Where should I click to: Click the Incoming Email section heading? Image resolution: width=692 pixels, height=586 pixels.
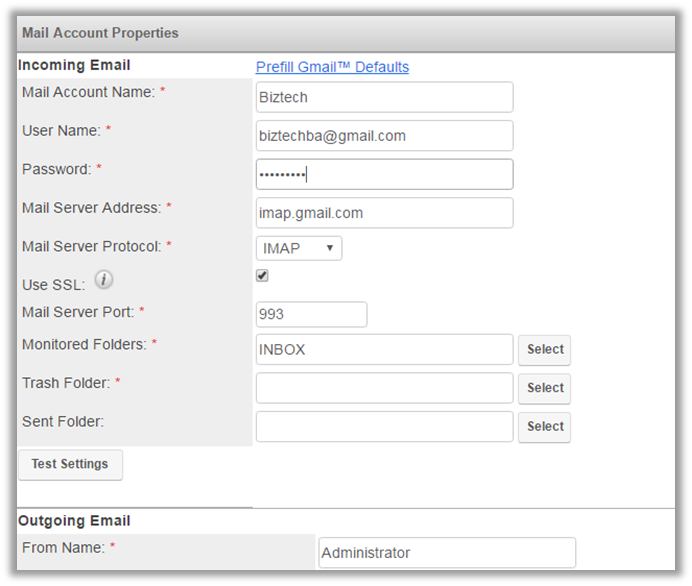[x=74, y=66]
